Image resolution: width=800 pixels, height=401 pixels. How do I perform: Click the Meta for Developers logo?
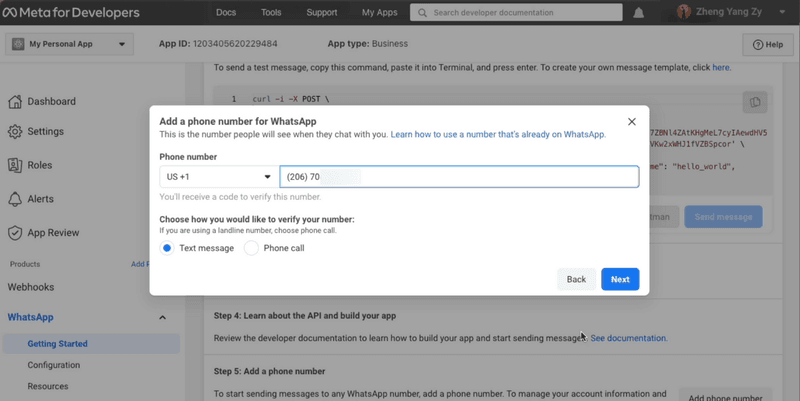click(71, 12)
